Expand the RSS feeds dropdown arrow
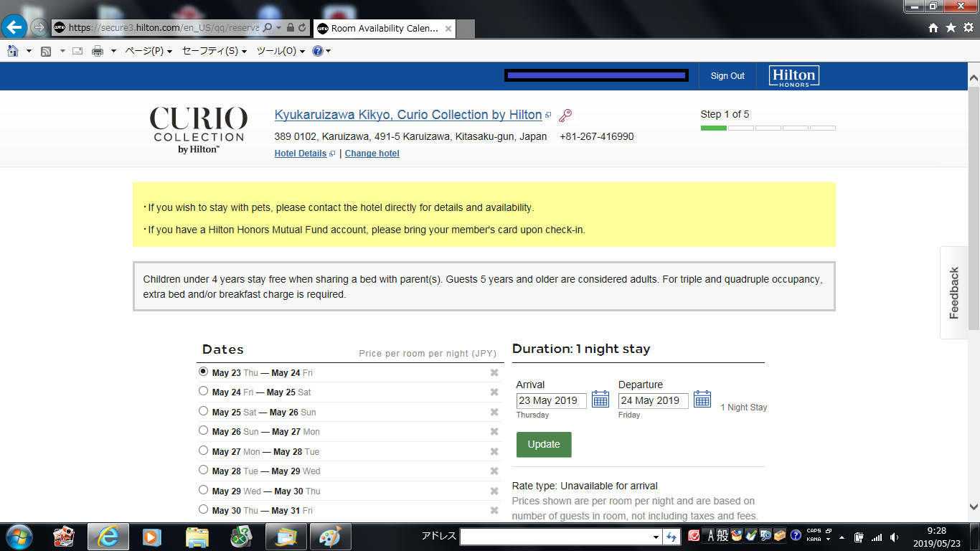The image size is (980, 551). tap(62, 51)
